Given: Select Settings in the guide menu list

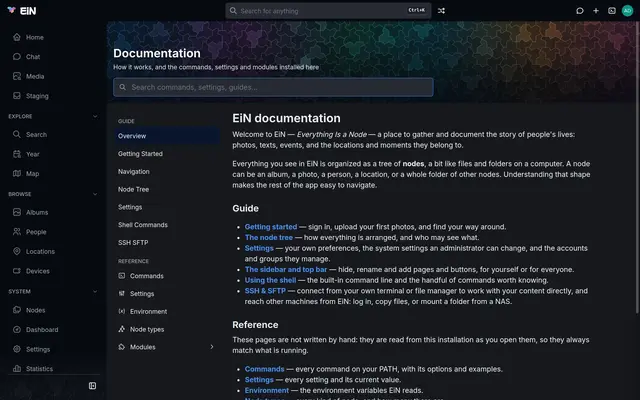Looking at the screenshot, I should 167,207.
